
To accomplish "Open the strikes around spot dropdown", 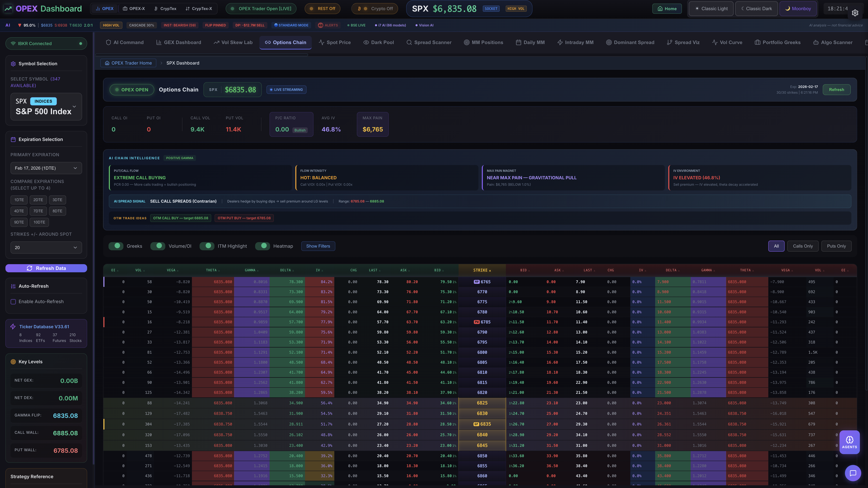I will 46,248.
